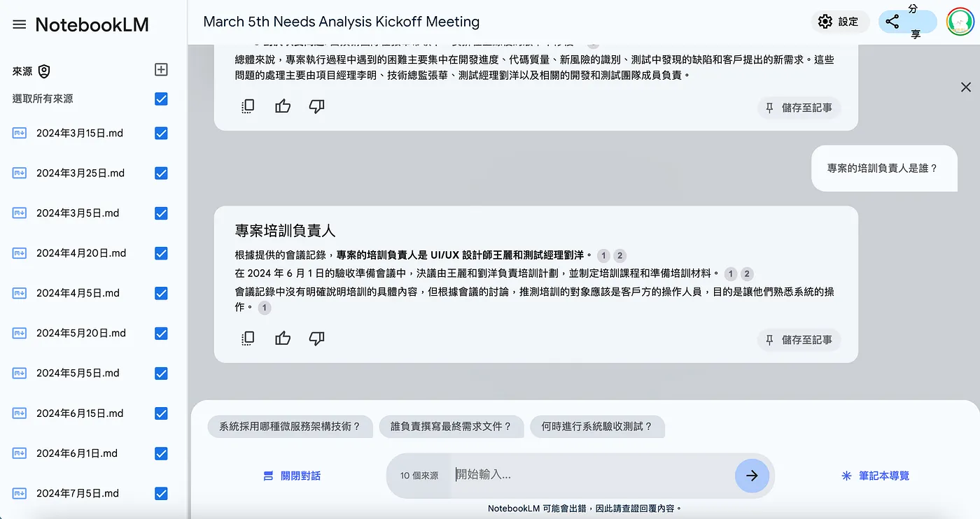The height and width of the screenshot is (519, 980).
Task: Like the upper summary answer
Action: click(x=283, y=106)
